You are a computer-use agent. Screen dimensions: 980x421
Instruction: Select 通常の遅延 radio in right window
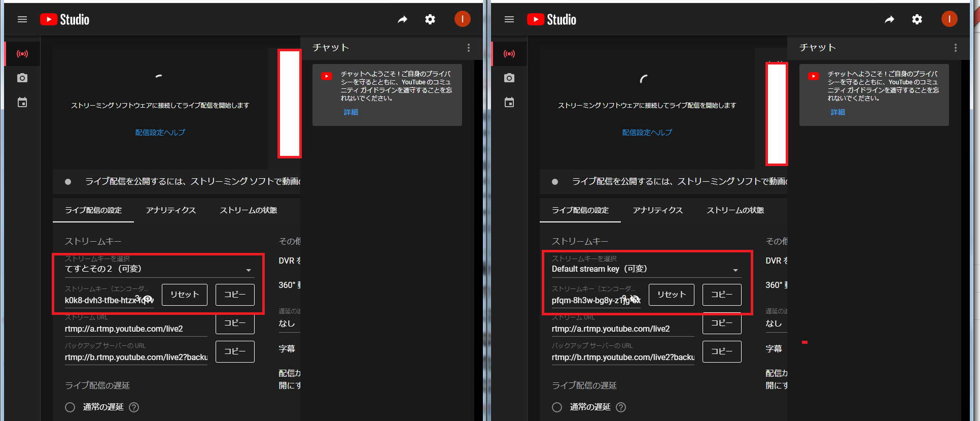(x=557, y=407)
